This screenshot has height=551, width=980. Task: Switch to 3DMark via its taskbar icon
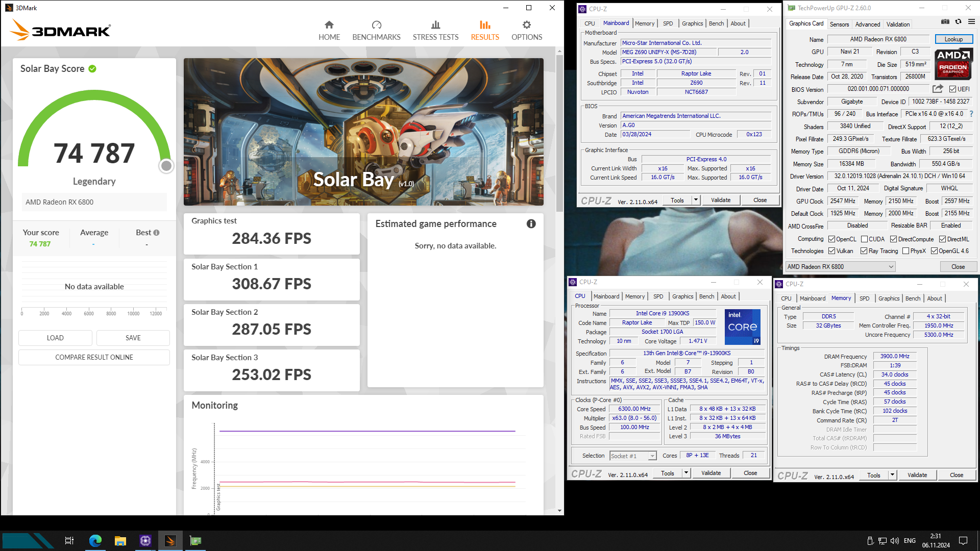point(170,541)
